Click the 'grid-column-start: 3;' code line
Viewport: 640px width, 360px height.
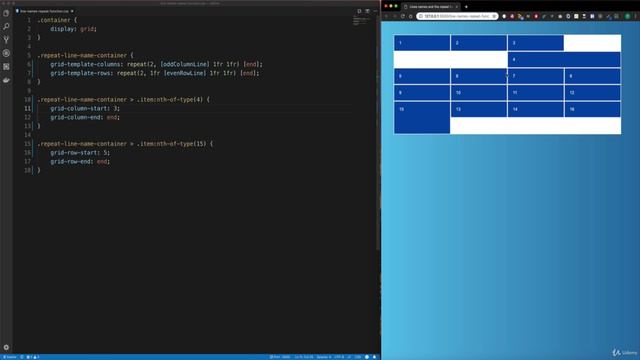[85, 109]
